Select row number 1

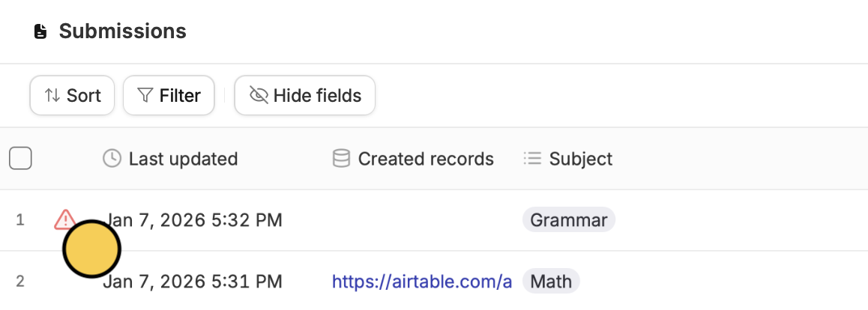pyautogui.click(x=20, y=220)
